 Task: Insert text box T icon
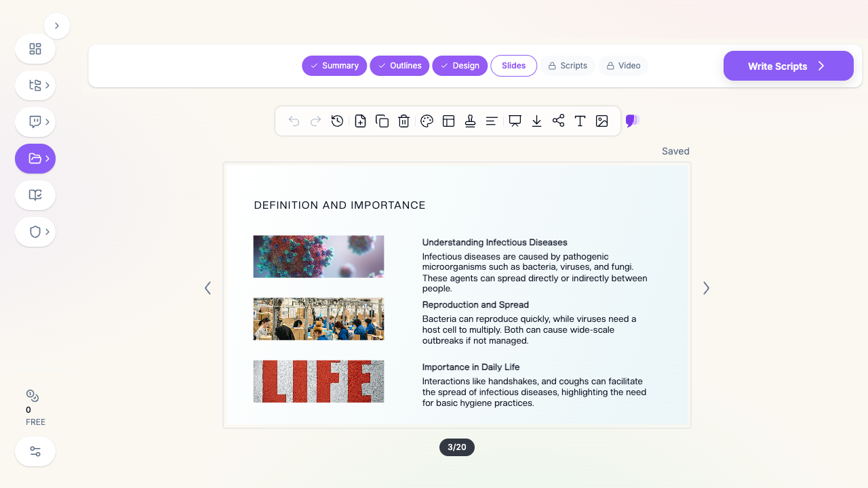(580, 121)
